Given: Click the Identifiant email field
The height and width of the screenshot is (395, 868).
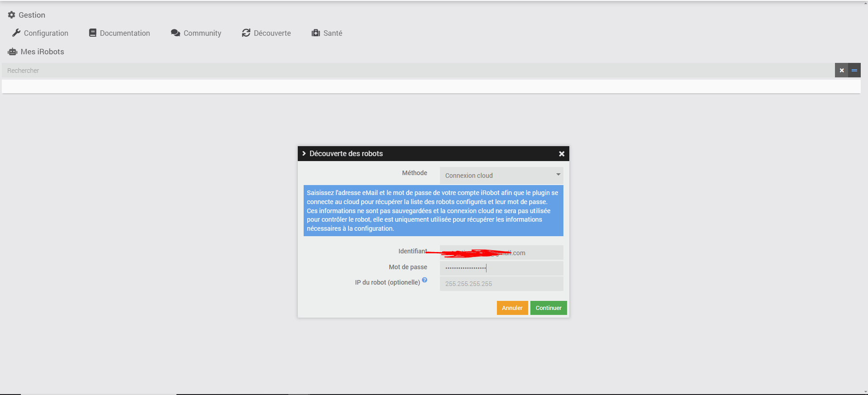Looking at the screenshot, I should click(501, 252).
